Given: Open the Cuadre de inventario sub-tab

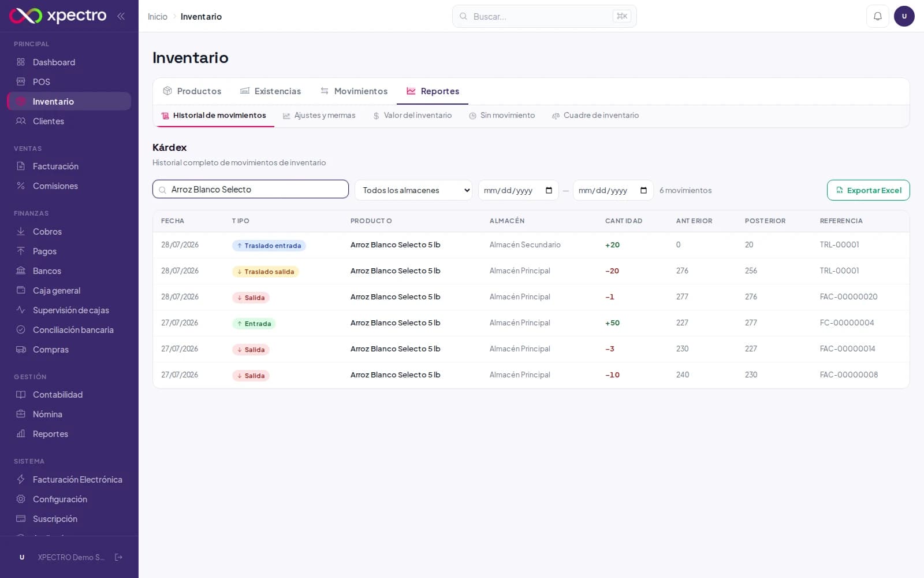Looking at the screenshot, I should pos(595,116).
